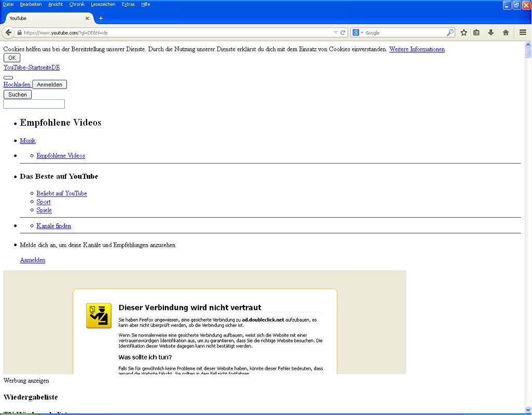Open the Sport link
This screenshot has height=415, width=532.
click(x=44, y=202)
